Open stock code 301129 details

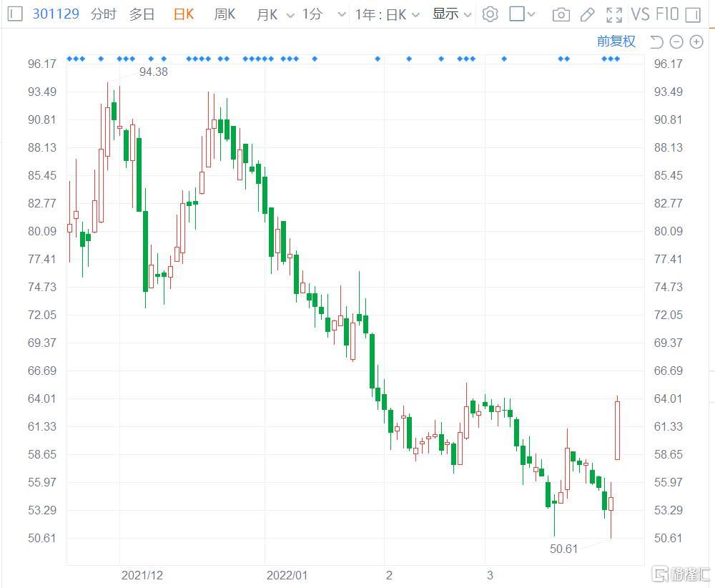tap(56, 14)
